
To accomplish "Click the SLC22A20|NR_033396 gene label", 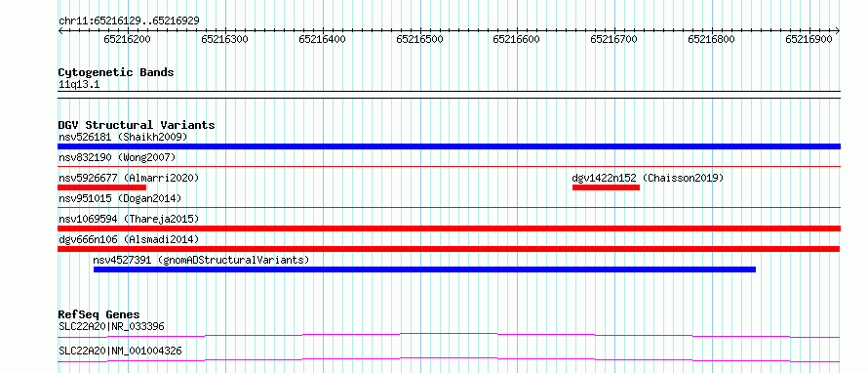I will coord(111,326).
